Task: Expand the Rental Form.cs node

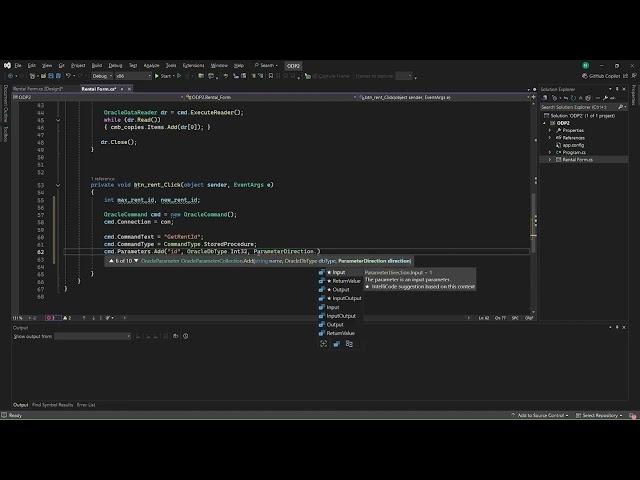Action: 550,160
